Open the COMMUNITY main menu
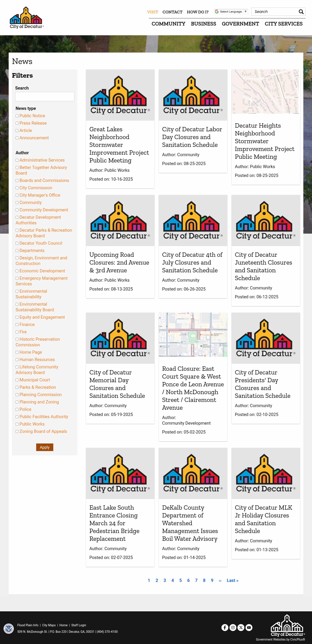 click(168, 24)
